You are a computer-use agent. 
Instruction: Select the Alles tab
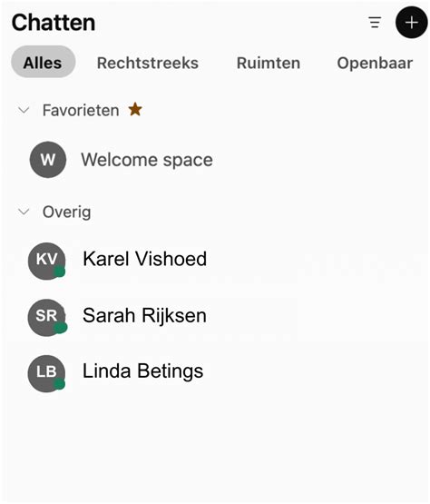click(43, 63)
